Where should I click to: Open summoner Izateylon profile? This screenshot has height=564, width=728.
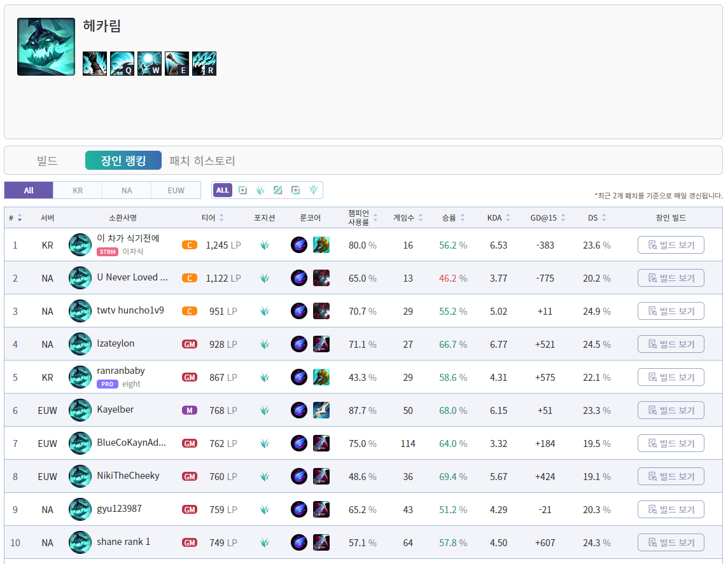coord(116,343)
